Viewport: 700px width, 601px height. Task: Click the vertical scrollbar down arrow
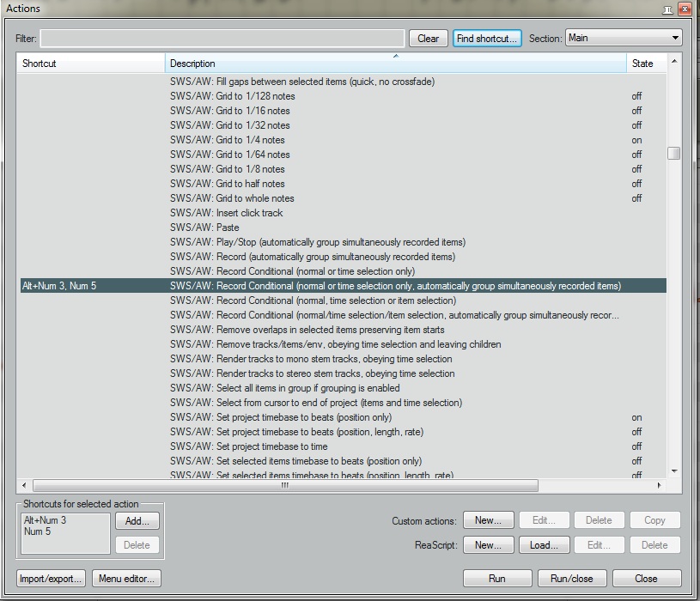click(674, 471)
